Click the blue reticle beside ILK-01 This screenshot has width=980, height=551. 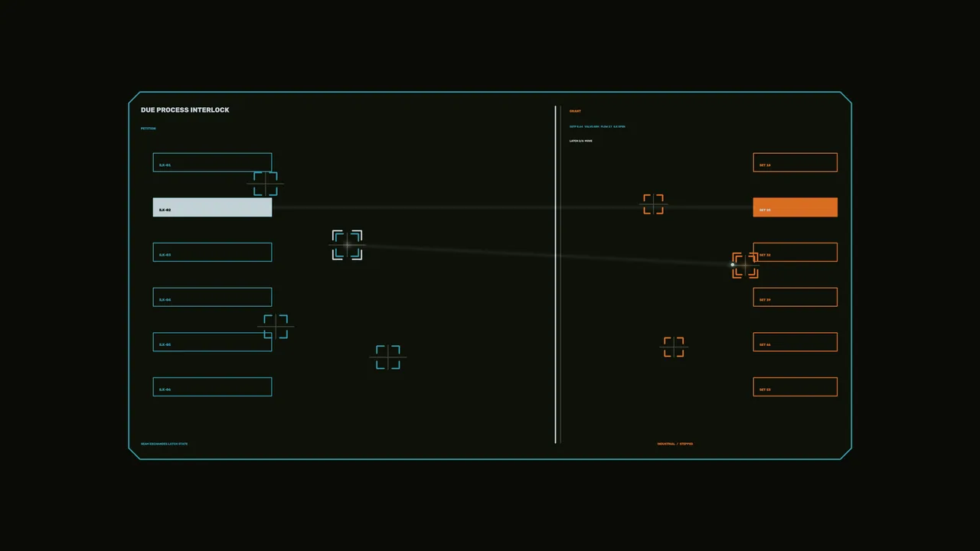coord(266,184)
